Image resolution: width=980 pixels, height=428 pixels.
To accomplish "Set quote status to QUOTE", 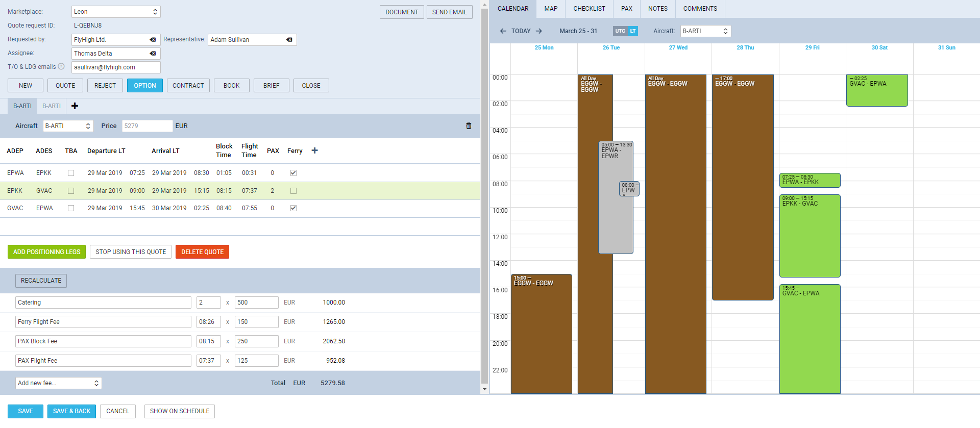I will 65,86.
